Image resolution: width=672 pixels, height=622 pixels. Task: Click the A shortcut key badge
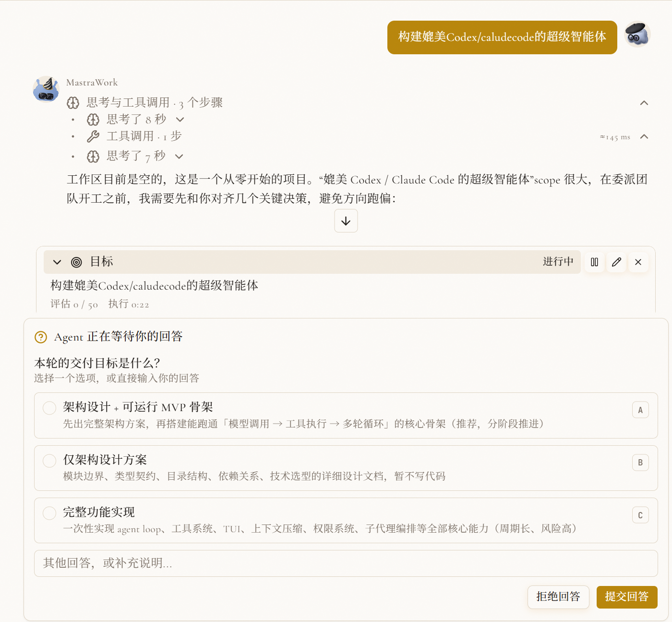[x=640, y=410]
